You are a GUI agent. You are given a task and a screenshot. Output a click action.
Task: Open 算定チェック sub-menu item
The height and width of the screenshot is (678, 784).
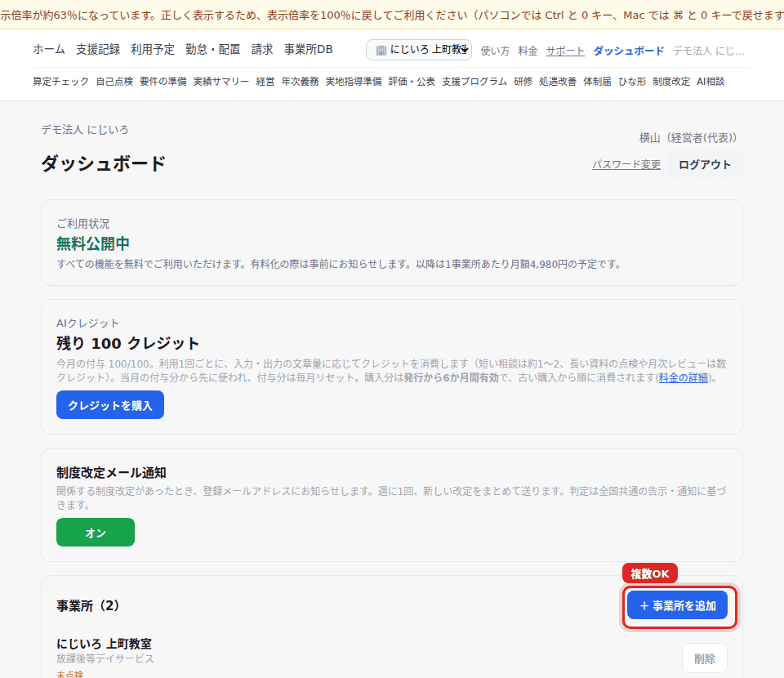click(61, 82)
